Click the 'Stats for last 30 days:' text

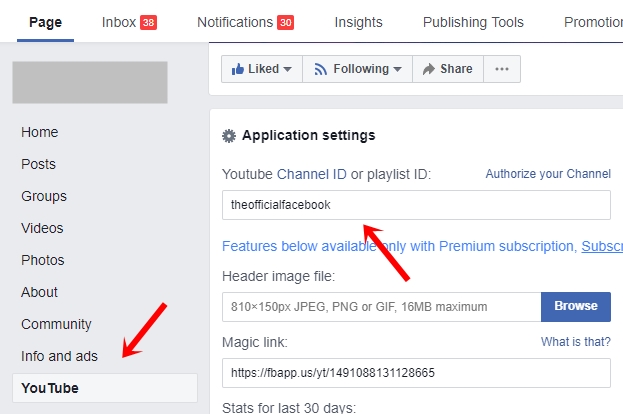[289, 408]
